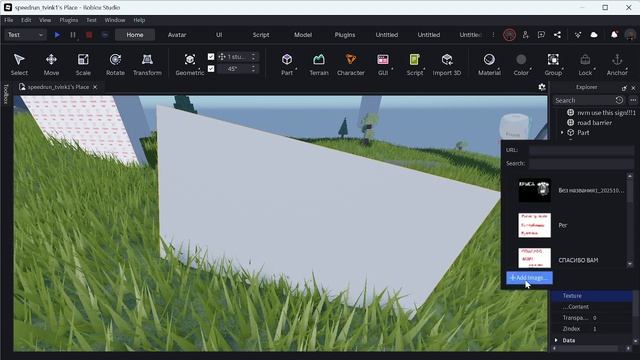This screenshot has height=360, width=640.
Task: Click the Add Image button
Action: 529,278
